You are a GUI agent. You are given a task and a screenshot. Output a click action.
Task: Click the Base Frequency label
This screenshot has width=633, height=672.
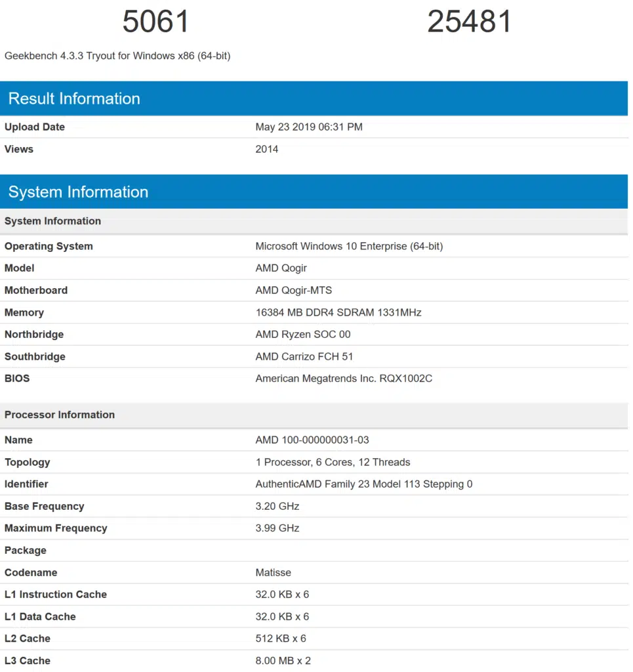tap(44, 507)
